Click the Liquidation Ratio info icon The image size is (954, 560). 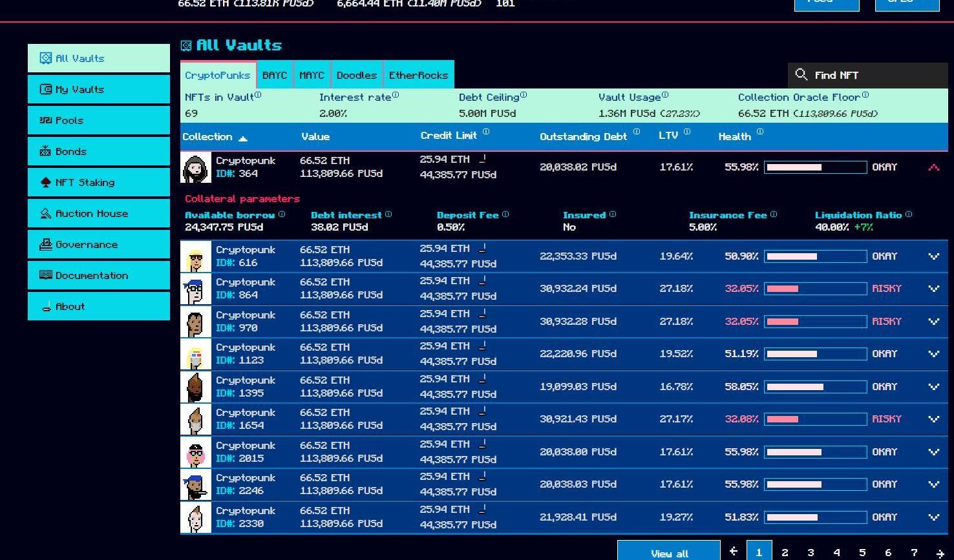tap(908, 214)
